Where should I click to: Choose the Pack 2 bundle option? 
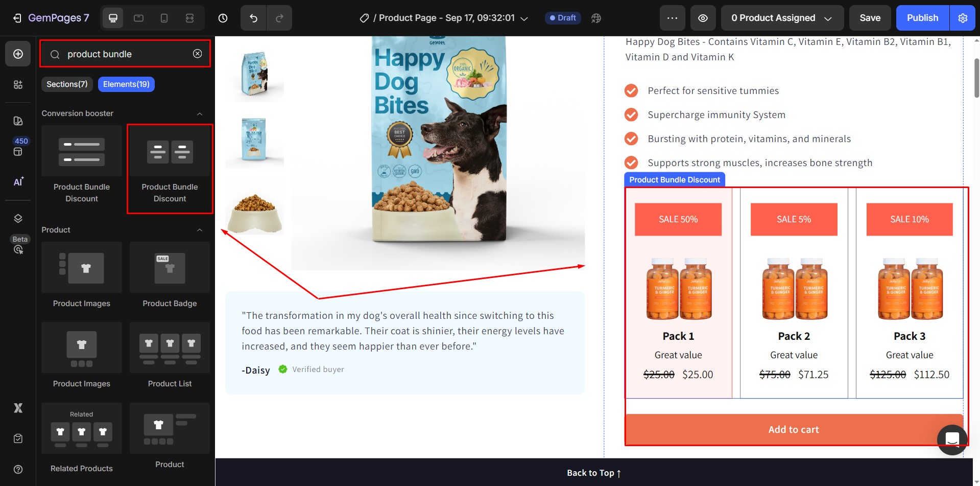(794, 293)
